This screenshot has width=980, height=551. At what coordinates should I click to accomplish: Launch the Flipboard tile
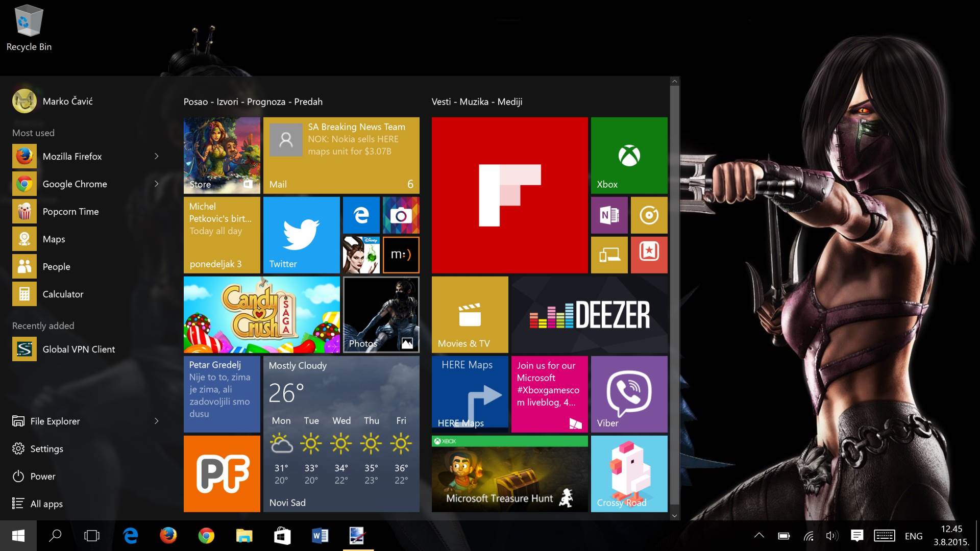pyautogui.click(x=509, y=195)
